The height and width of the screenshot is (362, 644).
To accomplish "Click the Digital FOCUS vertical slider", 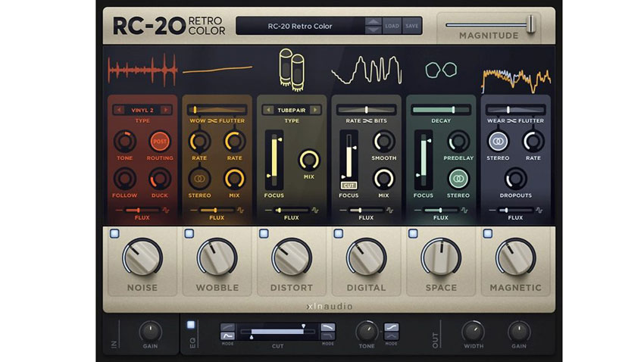I will 349,156.
